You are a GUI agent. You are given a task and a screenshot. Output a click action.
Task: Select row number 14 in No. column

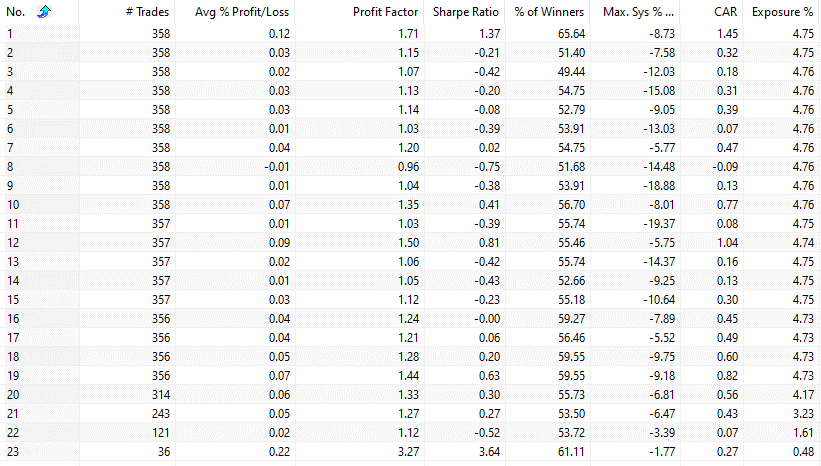click(x=13, y=281)
